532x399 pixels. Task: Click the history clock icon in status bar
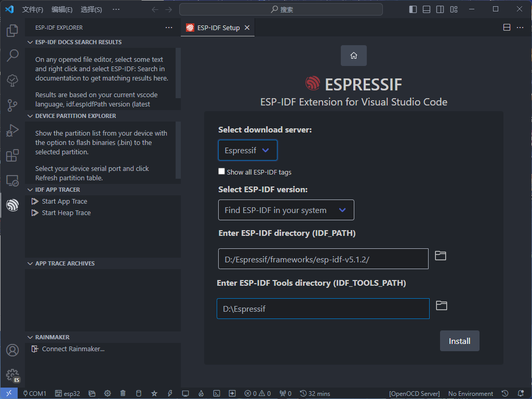(505, 393)
